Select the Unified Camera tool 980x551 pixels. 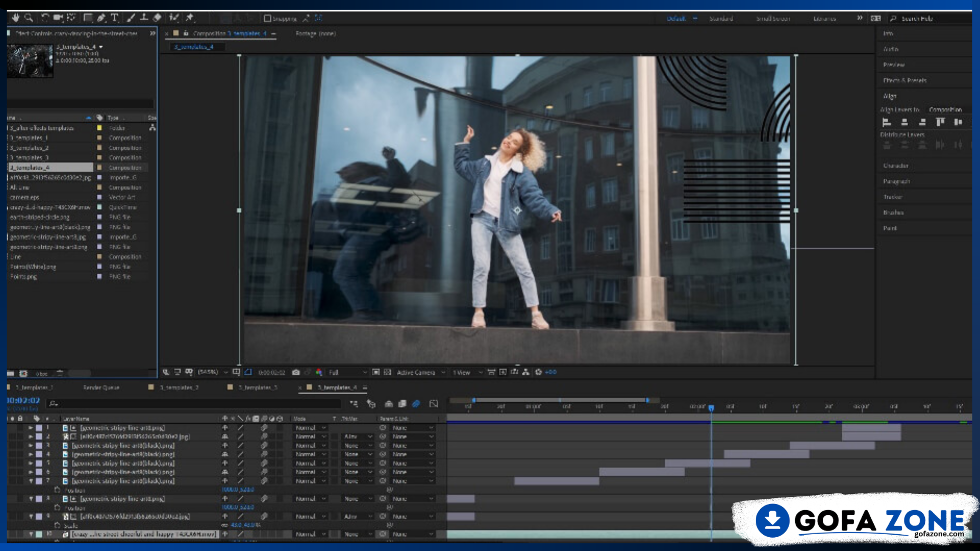(x=58, y=18)
